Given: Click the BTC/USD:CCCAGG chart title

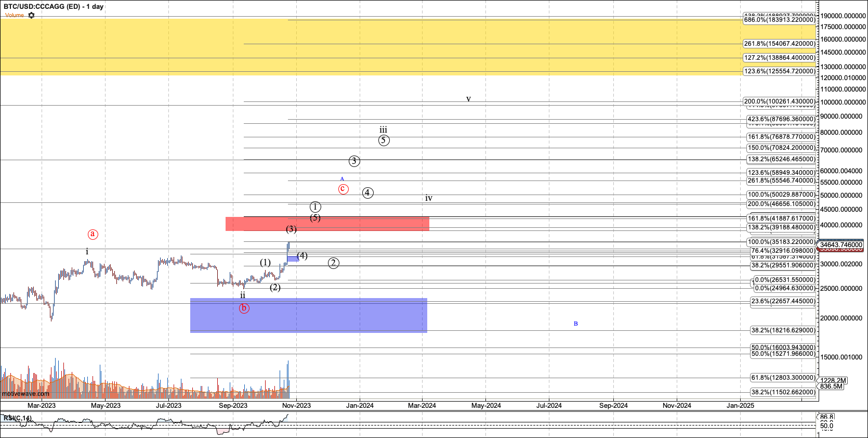Looking at the screenshot, I should (x=54, y=6).
